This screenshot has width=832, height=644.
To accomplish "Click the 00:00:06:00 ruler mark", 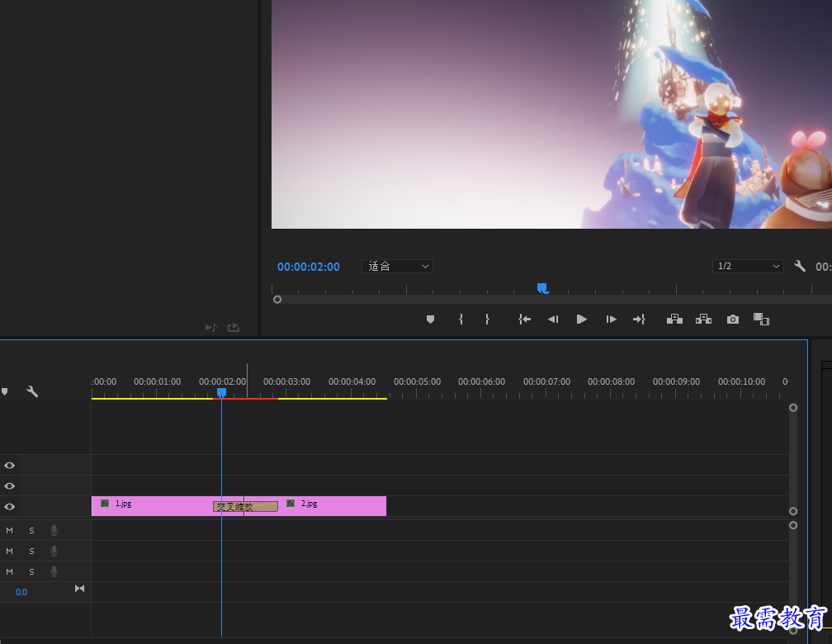I will click(481, 381).
